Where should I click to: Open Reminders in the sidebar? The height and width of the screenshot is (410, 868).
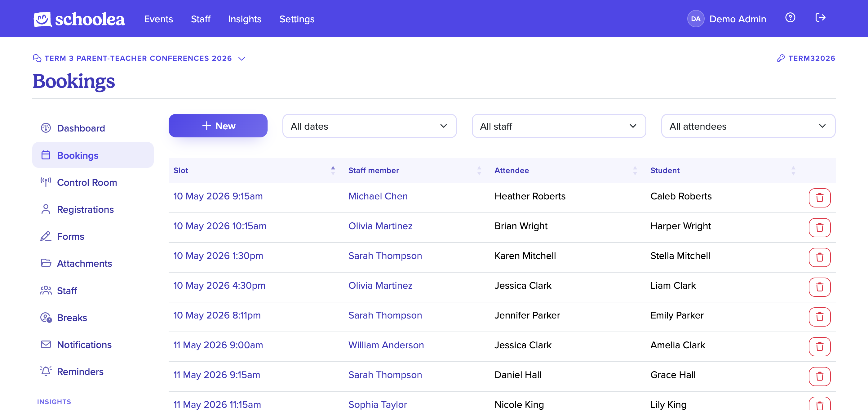coord(93,372)
